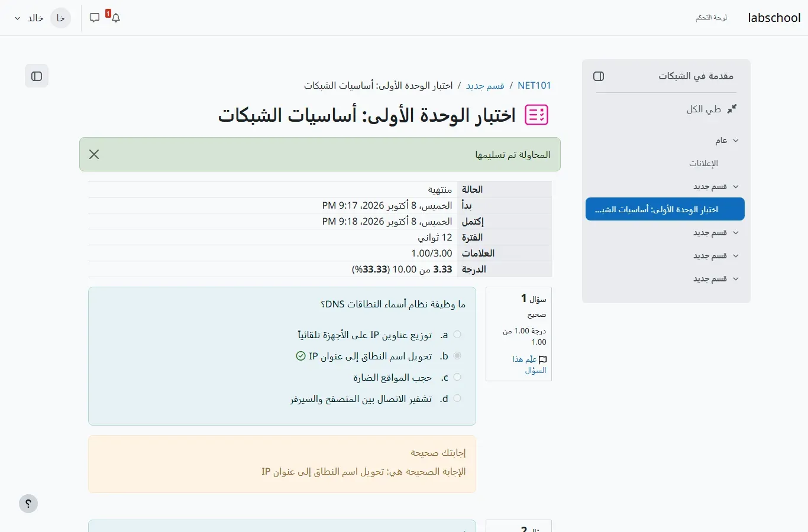Collapse the قسم جديد section containing the quiz
This screenshot has height=532, width=808.
click(736, 187)
